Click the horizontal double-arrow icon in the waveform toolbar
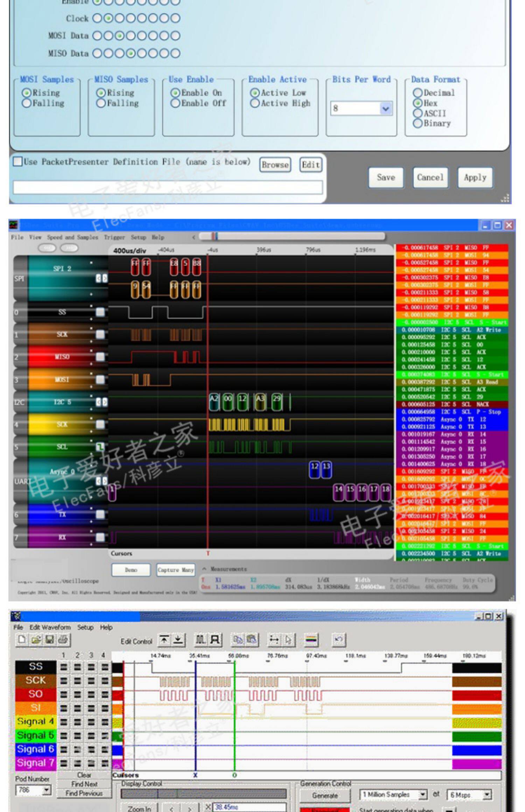This screenshot has height=812, width=525. pyautogui.click(x=274, y=640)
